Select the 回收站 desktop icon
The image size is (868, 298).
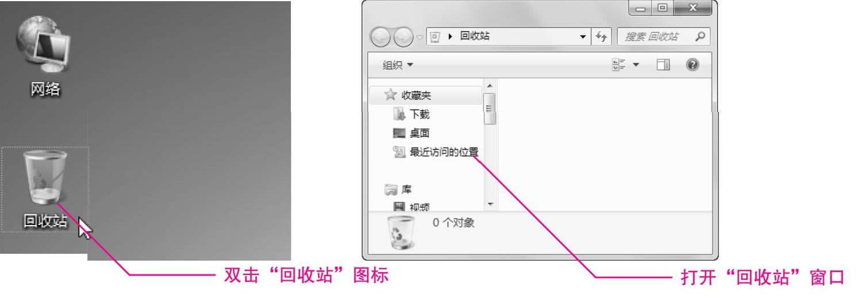click(45, 189)
